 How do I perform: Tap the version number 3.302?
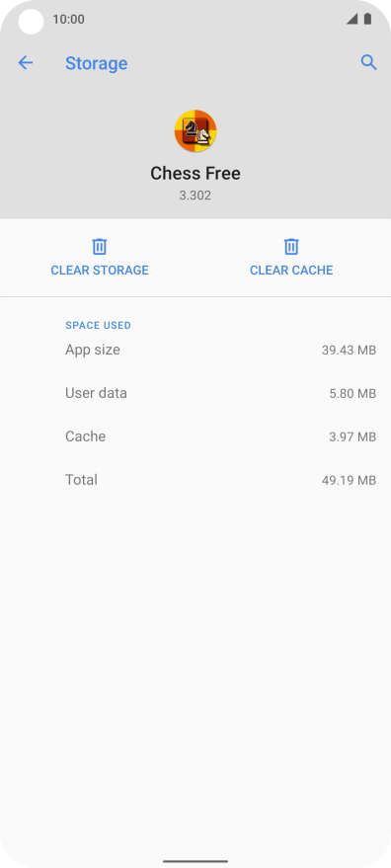(x=195, y=196)
